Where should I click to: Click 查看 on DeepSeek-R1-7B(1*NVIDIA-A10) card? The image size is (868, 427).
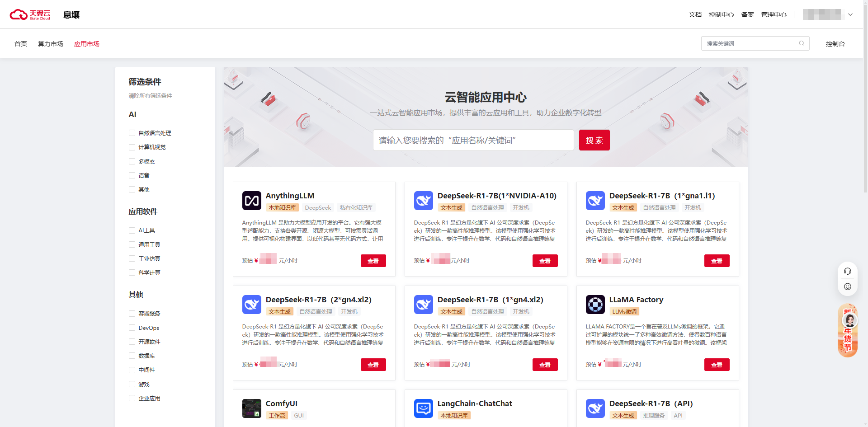(545, 261)
